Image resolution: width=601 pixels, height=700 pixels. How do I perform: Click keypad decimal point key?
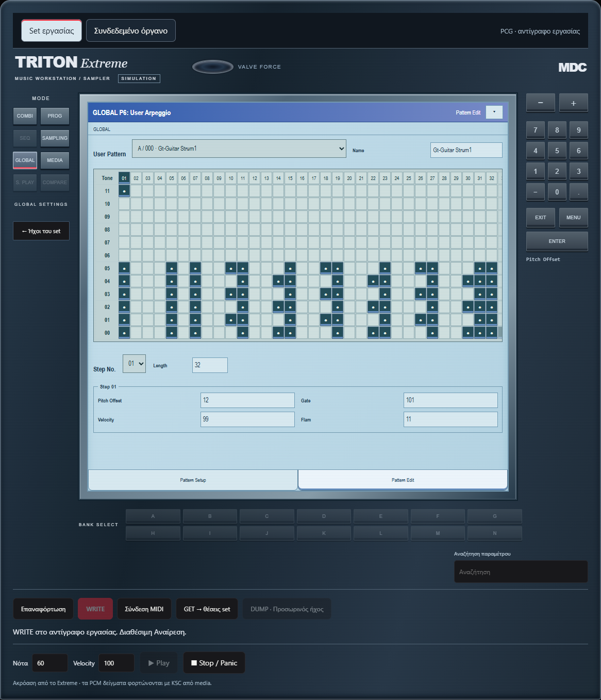tap(578, 192)
